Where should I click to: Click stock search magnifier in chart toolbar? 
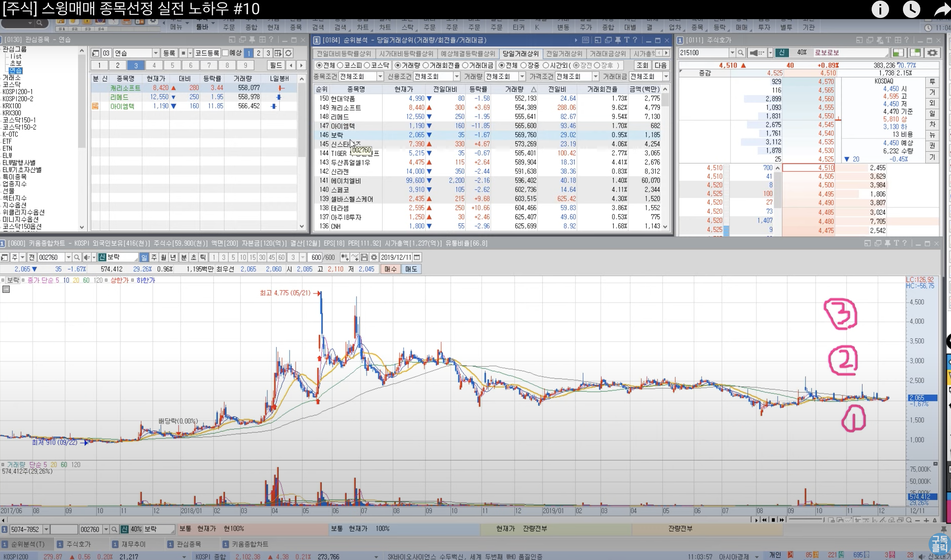click(77, 257)
